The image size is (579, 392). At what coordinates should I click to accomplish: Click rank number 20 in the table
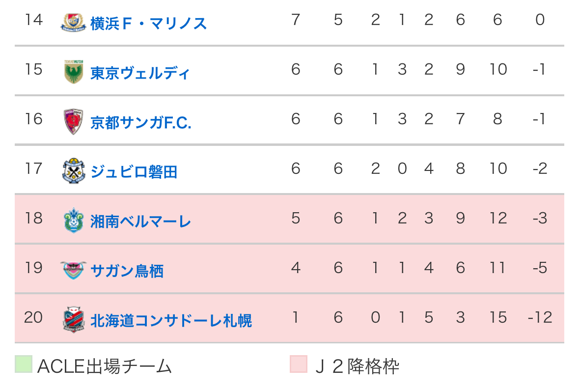click(x=33, y=317)
